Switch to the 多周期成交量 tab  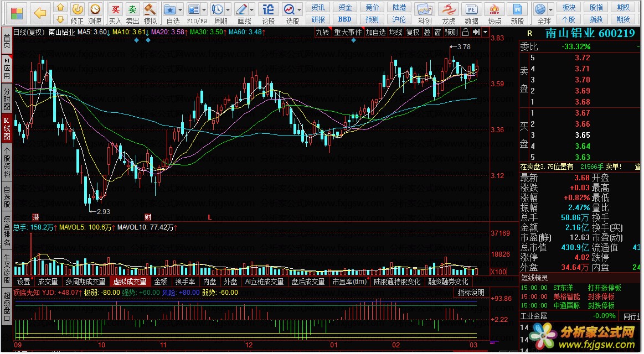85,282
